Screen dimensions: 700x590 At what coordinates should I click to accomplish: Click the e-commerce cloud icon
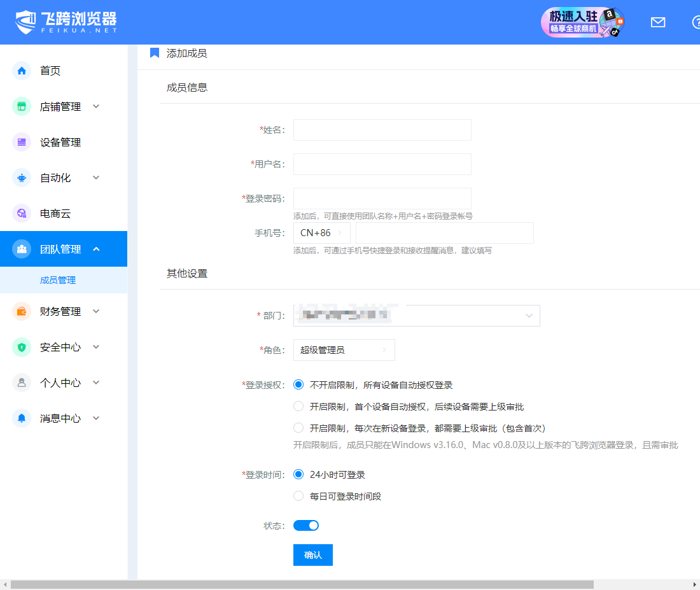(22, 213)
